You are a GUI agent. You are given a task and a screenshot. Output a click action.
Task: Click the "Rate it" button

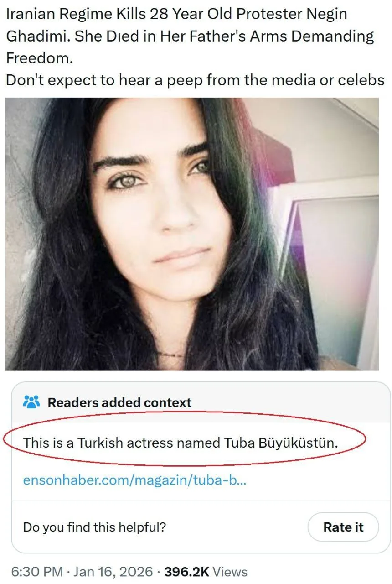(x=343, y=527)
